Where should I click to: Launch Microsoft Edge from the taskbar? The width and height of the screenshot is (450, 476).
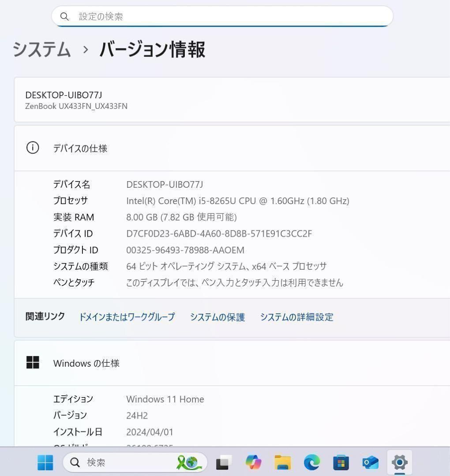tap(312, 462)
